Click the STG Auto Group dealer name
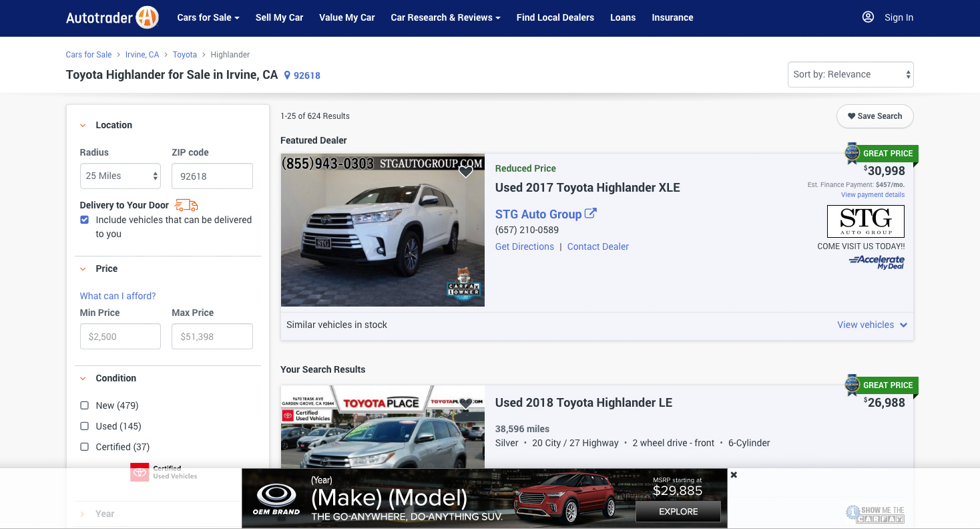The width and height of the screenshot is (980, 529). click(538, 214)
